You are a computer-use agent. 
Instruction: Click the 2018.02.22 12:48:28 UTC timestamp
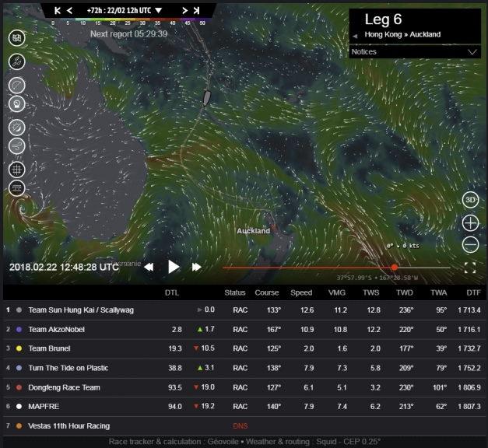64,268
